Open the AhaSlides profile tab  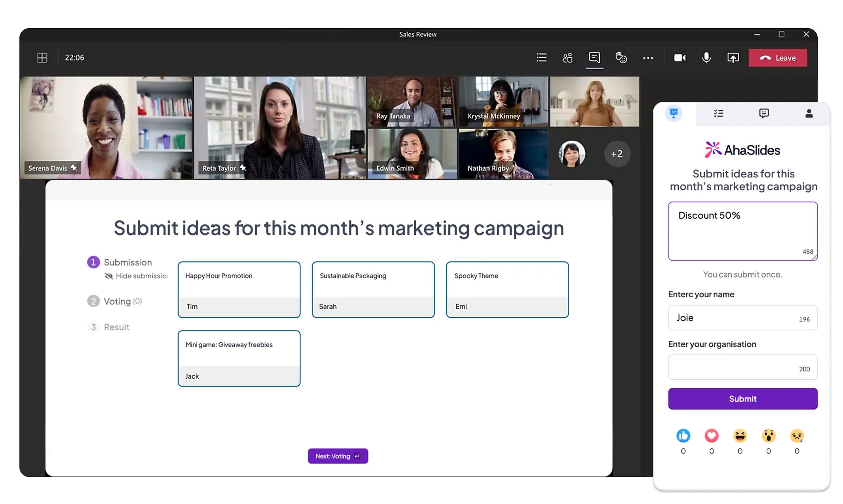(809, 113)
